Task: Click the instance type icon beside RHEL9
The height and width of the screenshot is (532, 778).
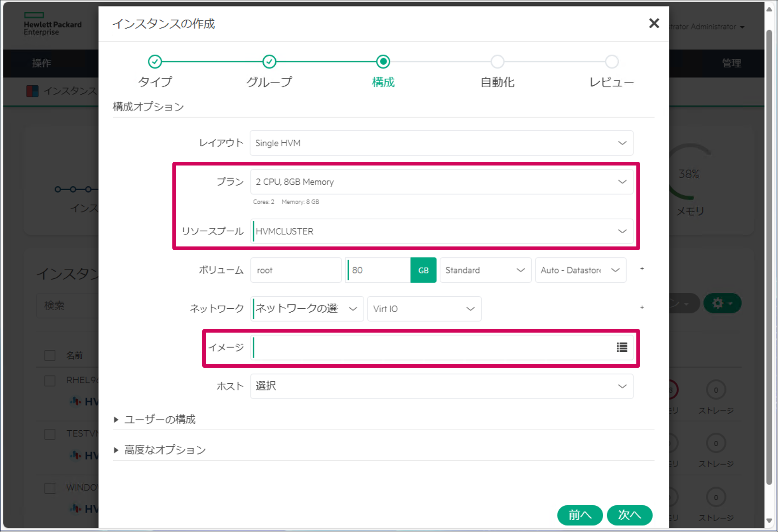Action: (75, 402)
